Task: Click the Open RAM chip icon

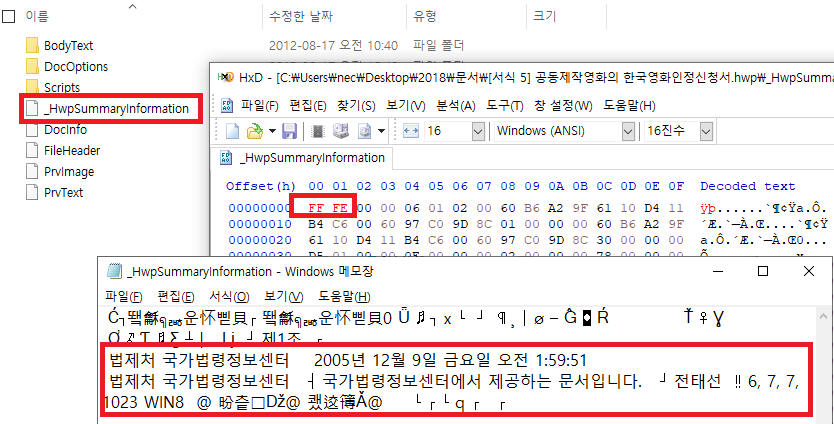Action: click(318, 131)
